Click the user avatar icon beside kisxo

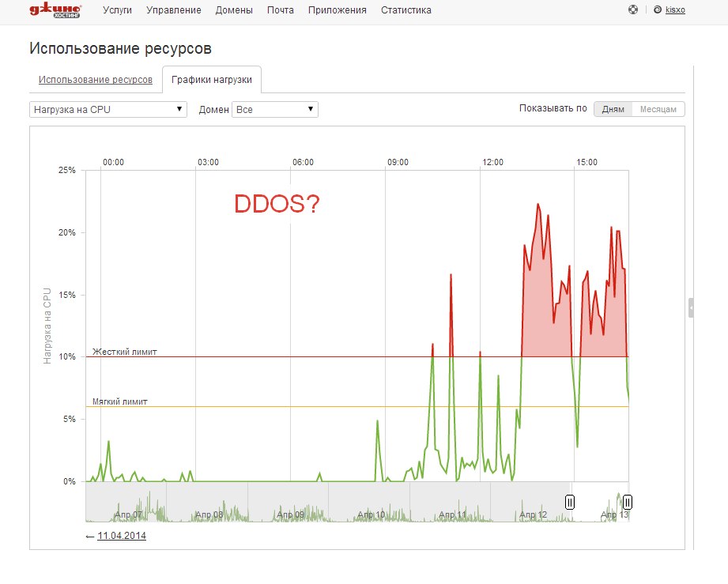[658, 9]
